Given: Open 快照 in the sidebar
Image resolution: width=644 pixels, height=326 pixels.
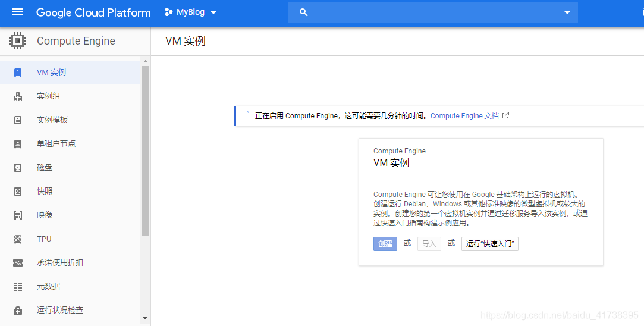Looking at the screenshot, I should 70,191.
